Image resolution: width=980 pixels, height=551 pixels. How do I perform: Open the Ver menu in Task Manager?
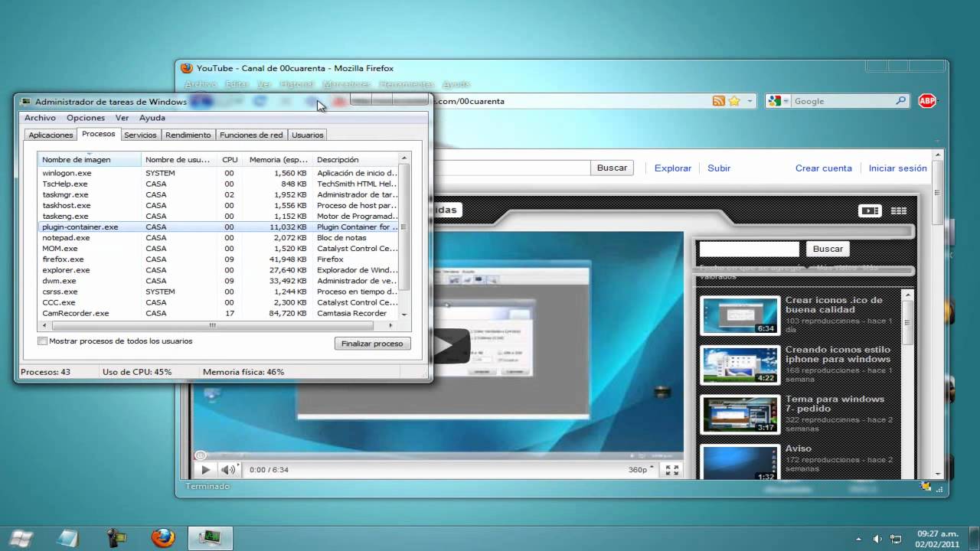click(x=122, y=118)
